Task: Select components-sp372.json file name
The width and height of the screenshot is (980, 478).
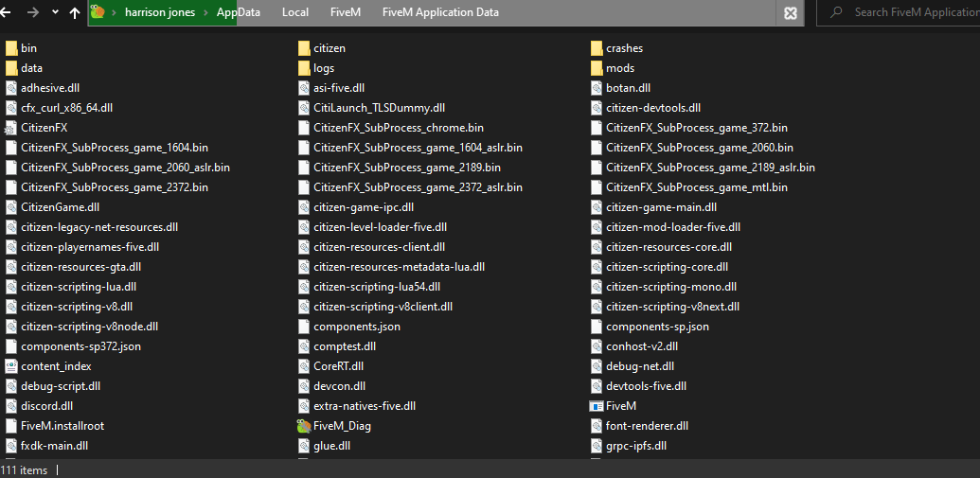Action: point(80,346)
